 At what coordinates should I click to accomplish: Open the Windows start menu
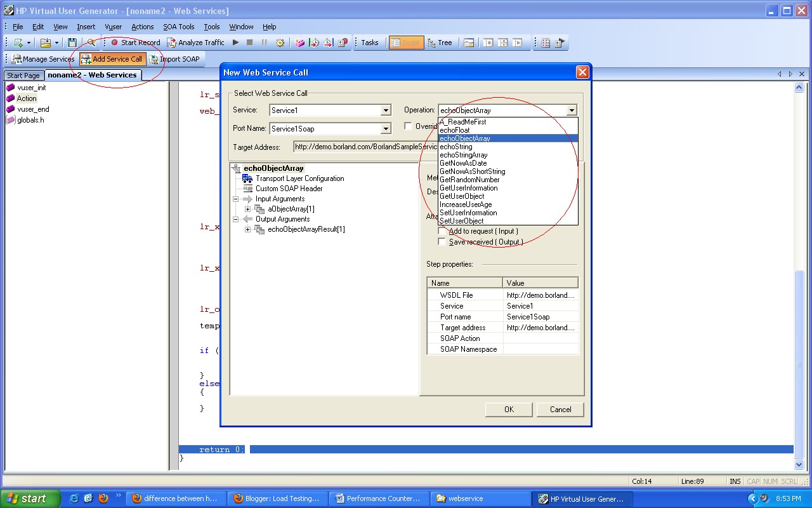30,498
